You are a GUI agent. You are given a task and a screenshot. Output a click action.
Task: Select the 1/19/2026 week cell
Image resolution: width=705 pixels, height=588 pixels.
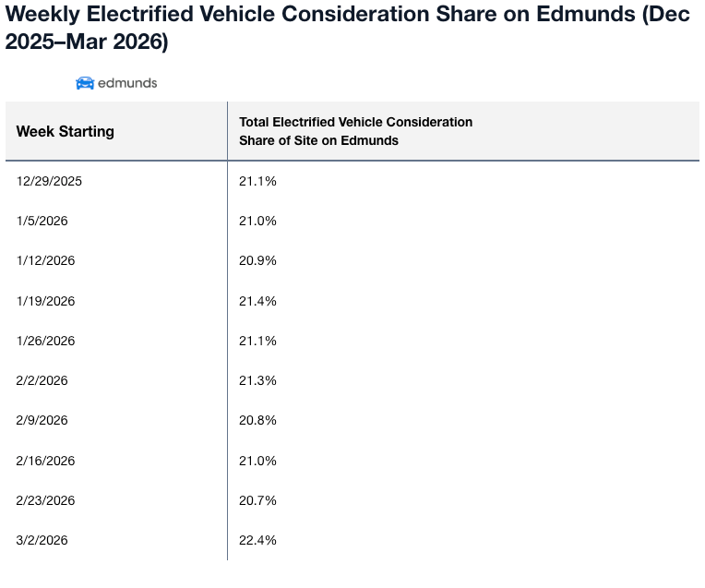tap(46, 301)
